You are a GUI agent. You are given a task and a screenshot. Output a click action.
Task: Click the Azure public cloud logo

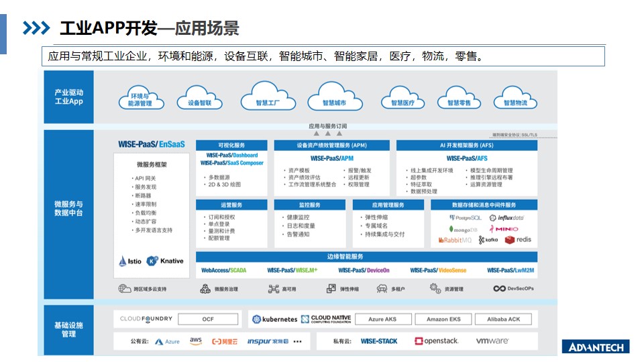pyautogui.click(x=167, y=341)
